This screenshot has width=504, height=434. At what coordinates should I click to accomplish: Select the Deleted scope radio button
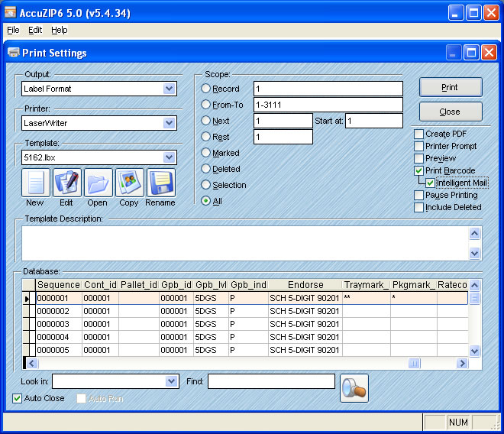pyautogui.click(x=205, y=169)
